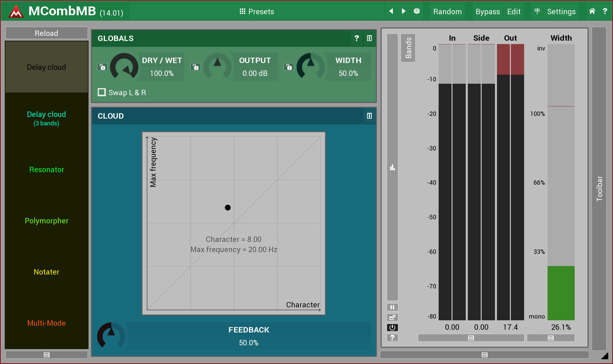Click the Dry/Wet knob
Viewport: 613px width, 364px height.
(124, 66)
